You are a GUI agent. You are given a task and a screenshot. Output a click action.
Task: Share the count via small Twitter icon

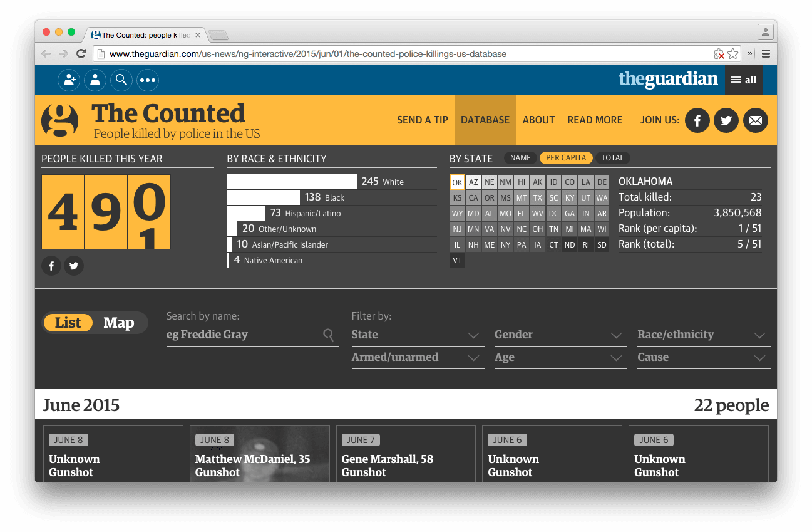point(74,266)
